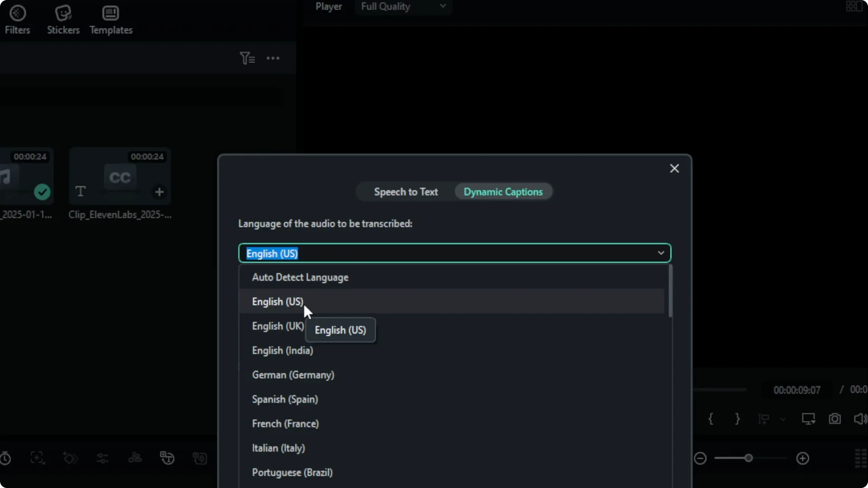
Task: Click the audio stretch toolbar icon
Action: coord(135,458)
